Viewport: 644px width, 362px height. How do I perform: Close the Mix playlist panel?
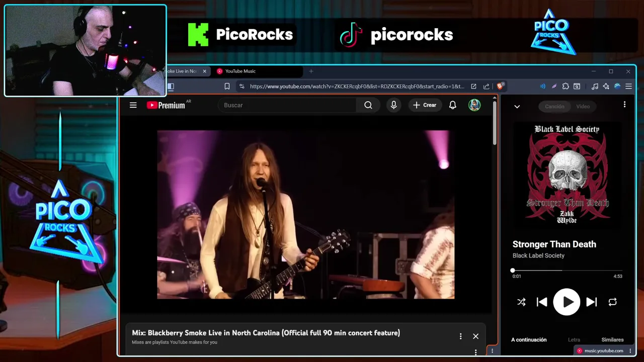[x=475, y=336]
